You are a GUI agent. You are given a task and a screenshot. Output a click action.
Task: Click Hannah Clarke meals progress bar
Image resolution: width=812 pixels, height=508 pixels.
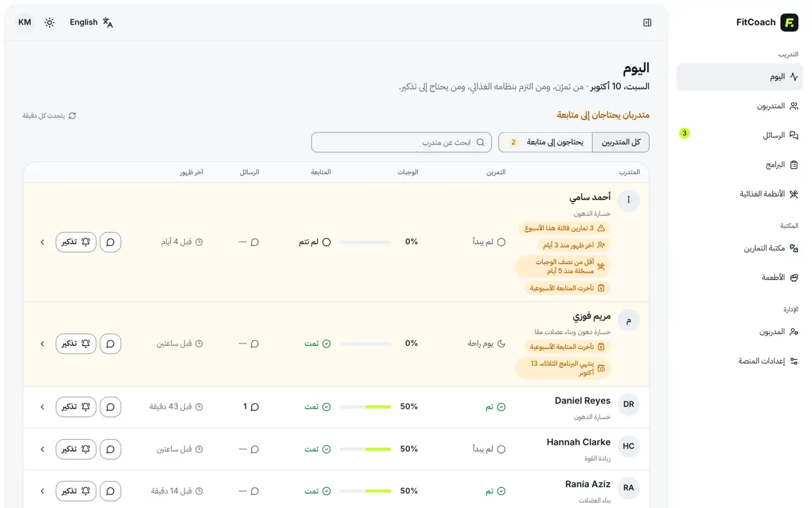coord(366,449)
